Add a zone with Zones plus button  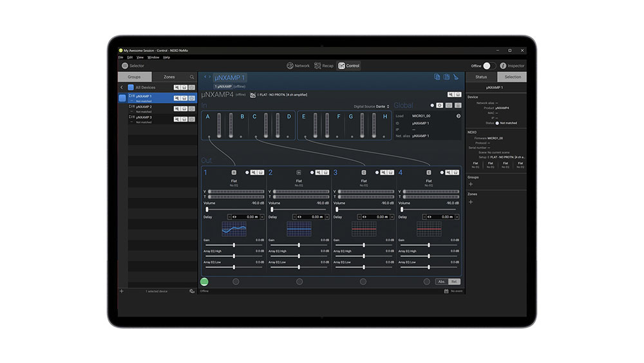click(471, 202)
